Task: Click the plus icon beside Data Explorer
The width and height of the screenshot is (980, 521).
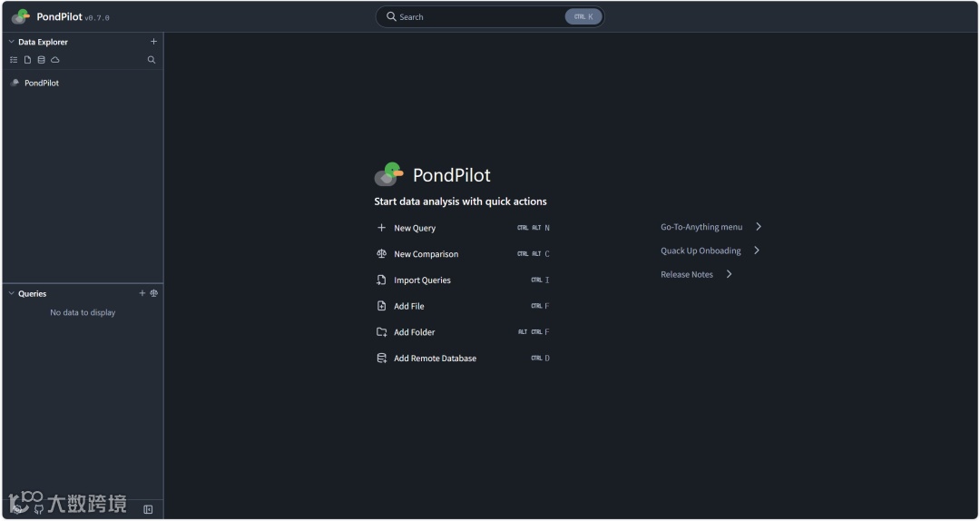Action: pos(153,41)
